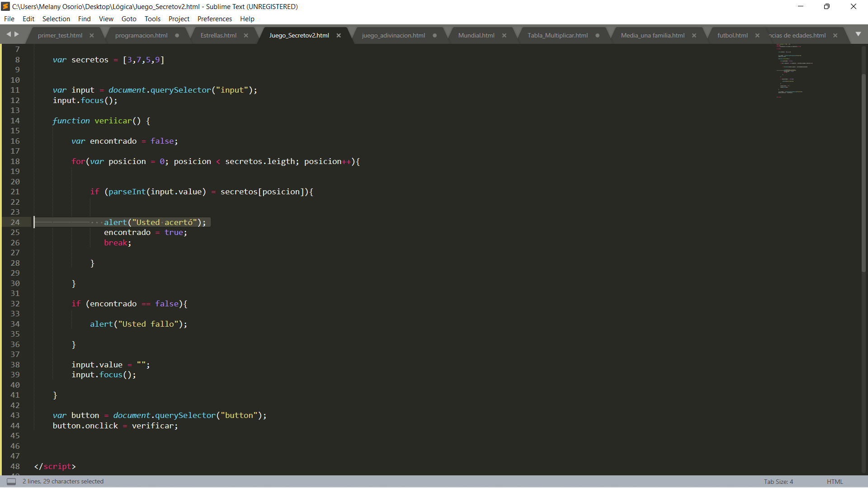Open the Selection menu
This screenshot has height=488, width=868.
pyautogui.click(x=56, y=19)
